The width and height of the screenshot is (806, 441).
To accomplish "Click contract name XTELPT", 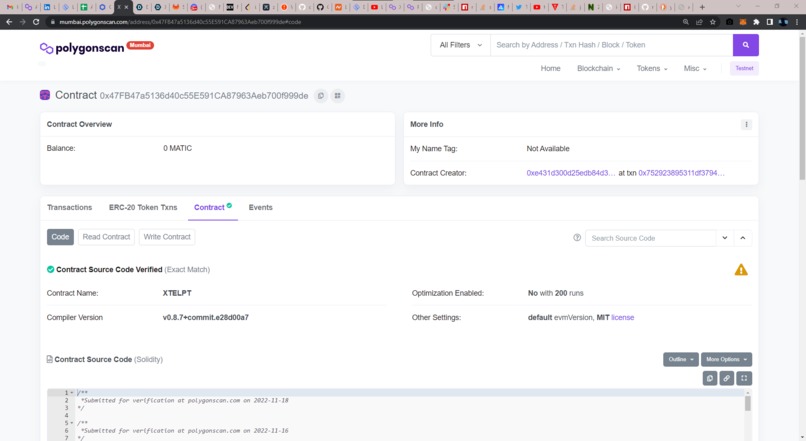I will click(x=177, y=293).
